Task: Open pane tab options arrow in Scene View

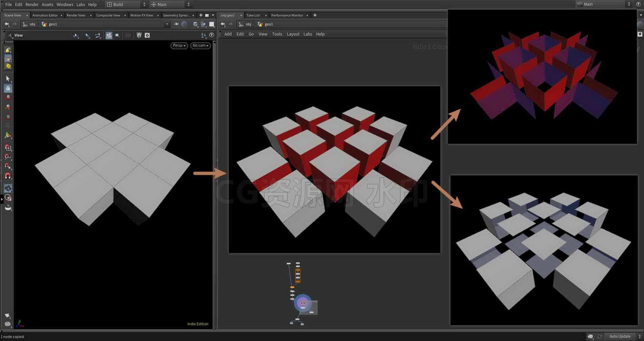Action: point(213,15)
